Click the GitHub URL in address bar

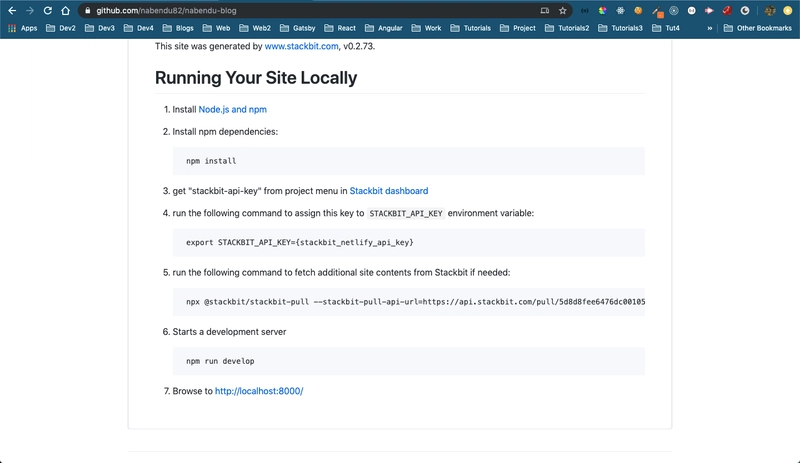pos(166,10)
